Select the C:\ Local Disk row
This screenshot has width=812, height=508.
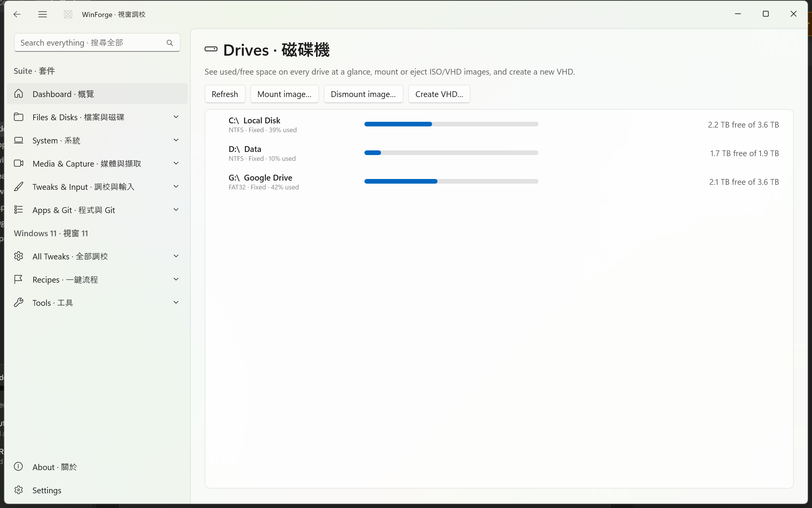[499, 124]
